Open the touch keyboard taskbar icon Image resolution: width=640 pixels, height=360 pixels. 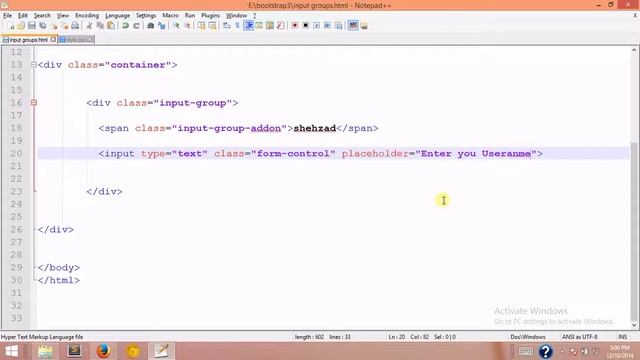(526, 351)
